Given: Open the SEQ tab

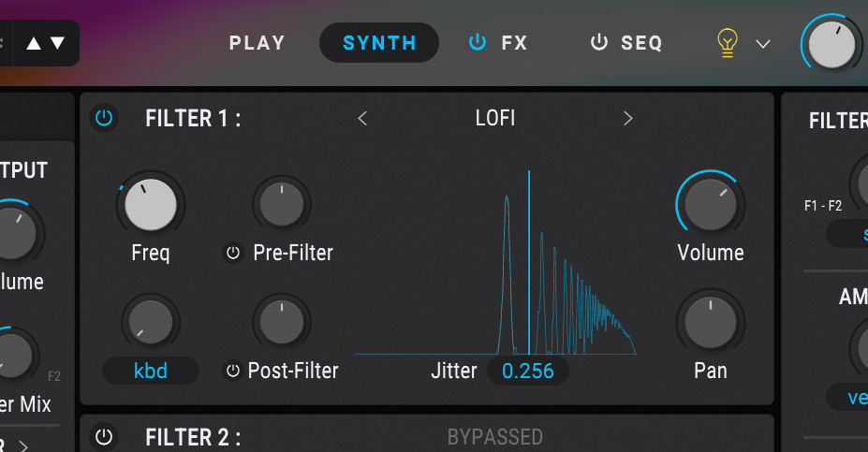Looking at the screenshot, I should pyautogui.click(x=641, y=43).
